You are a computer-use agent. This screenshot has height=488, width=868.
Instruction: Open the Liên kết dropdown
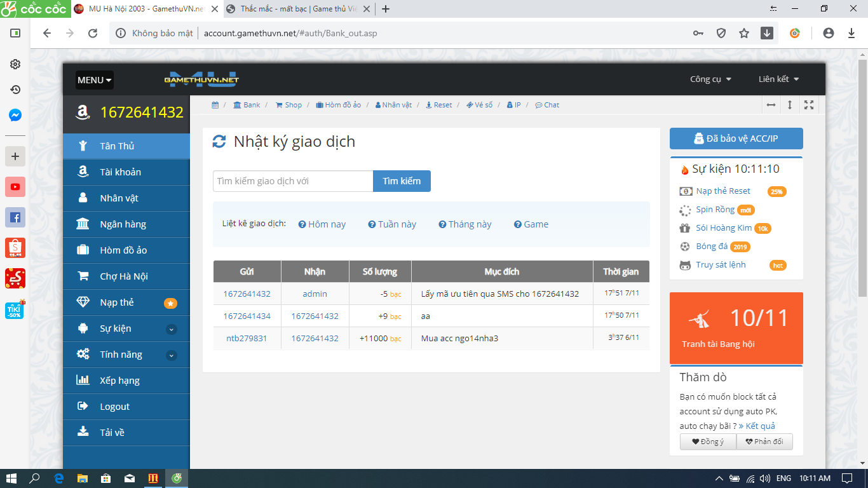coord(778,79)
